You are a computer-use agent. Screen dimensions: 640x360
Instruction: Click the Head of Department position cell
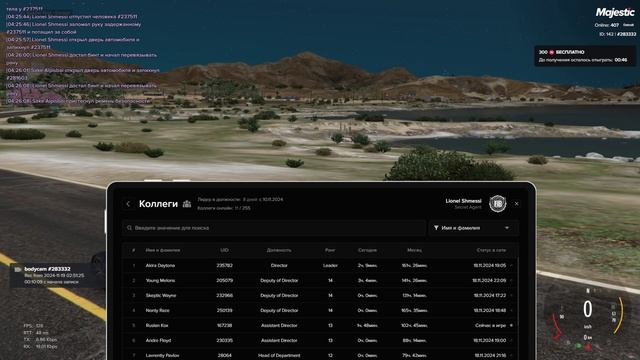279,356
